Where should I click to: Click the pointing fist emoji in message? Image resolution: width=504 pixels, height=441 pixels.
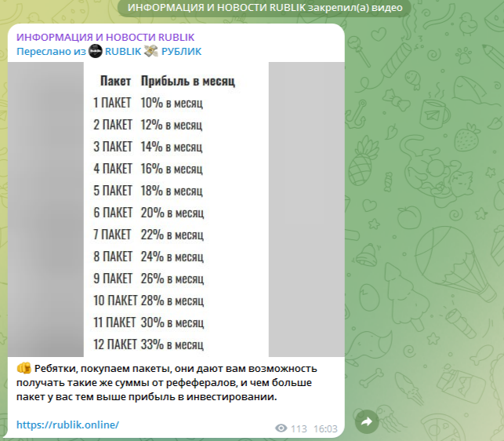pos(24,368)
